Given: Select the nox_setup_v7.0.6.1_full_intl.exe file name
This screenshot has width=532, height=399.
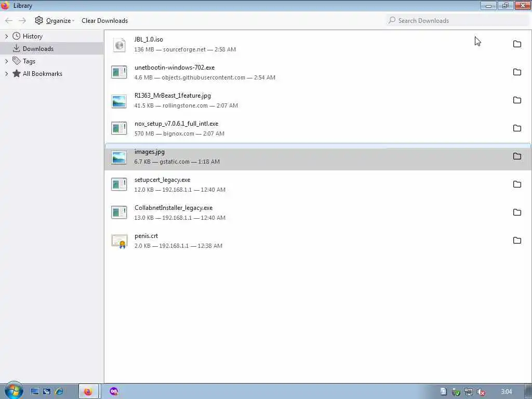Looking at the screenshot, I should pos(176,124).
